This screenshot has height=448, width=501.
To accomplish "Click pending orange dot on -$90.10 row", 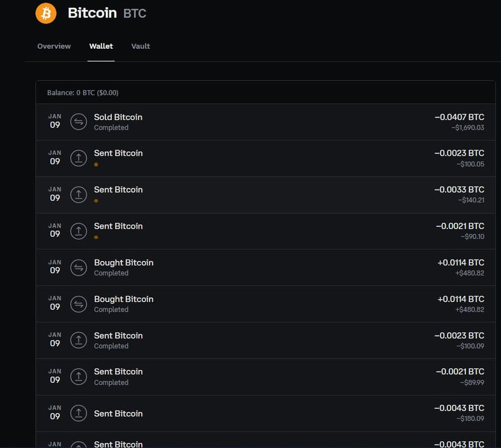I will pos(96,237).
